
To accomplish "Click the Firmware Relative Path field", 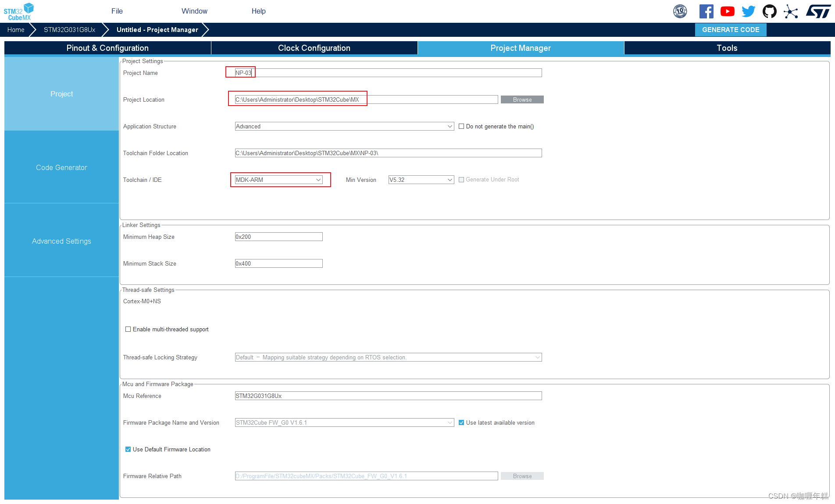I will coord(366,476).
